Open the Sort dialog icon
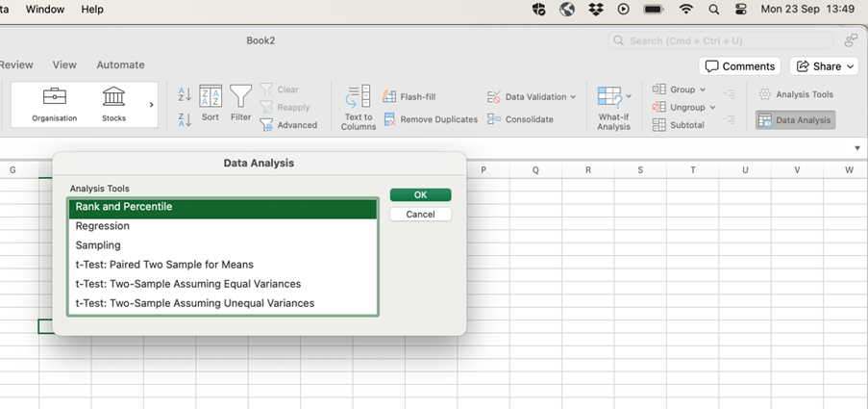868x409 pixels. pos(211,102)
